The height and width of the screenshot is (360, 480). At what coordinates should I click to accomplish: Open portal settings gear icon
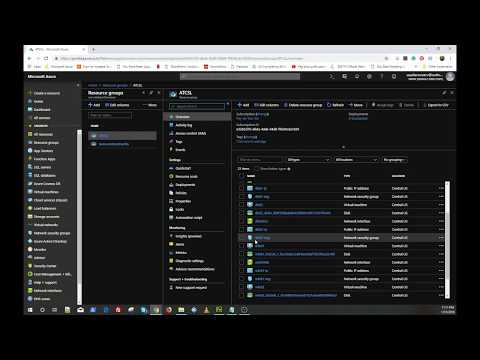pyautogui.click(x=369, y=76)
